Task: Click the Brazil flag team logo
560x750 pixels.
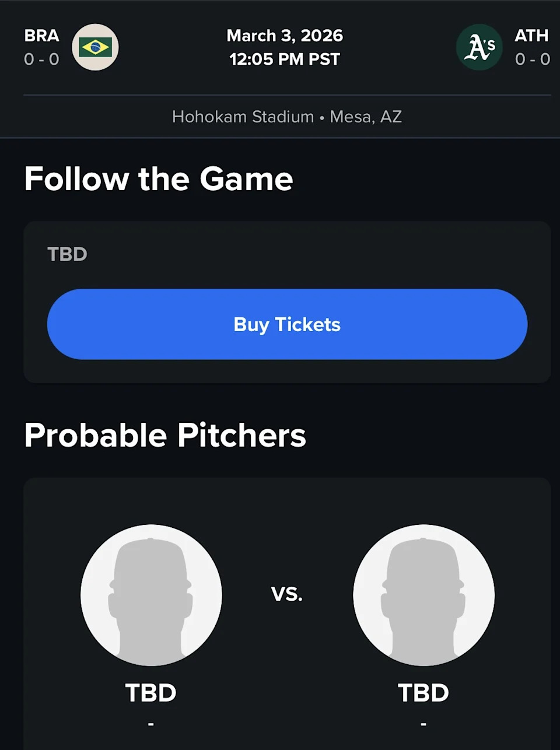Action: (x=95, y=47)
